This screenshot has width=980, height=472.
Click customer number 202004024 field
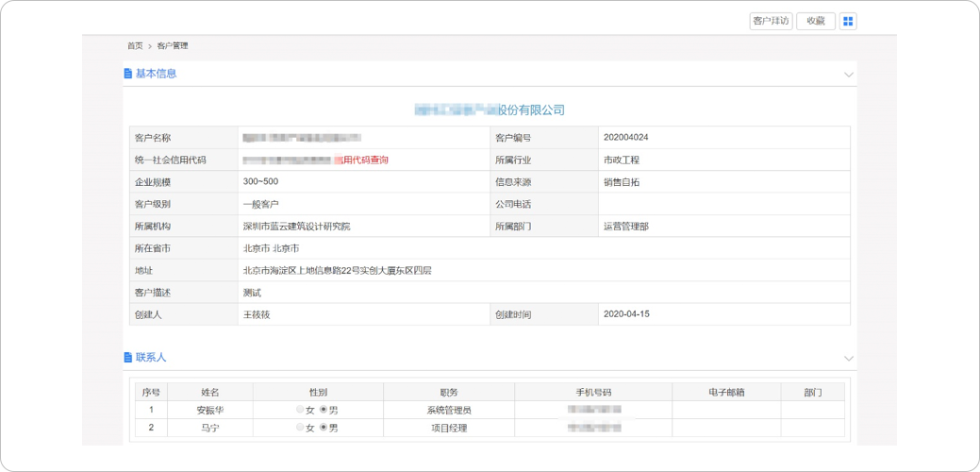(x=625, y=138)
